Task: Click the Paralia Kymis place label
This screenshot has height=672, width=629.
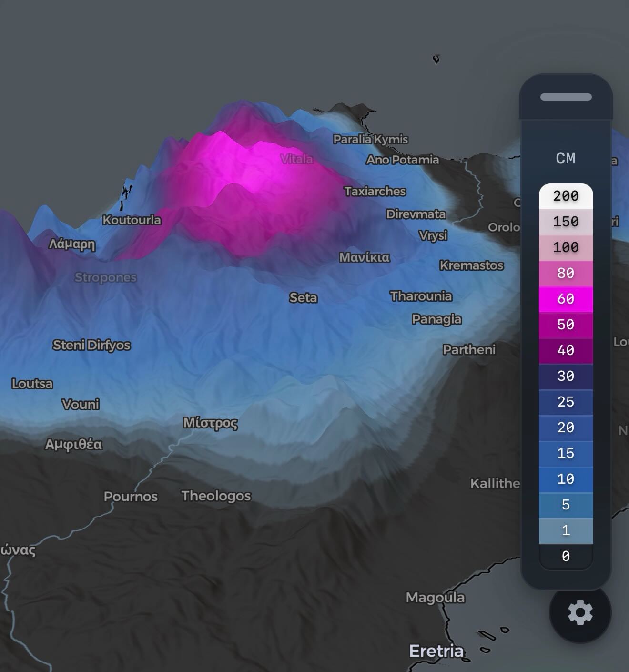Action: 370,139
